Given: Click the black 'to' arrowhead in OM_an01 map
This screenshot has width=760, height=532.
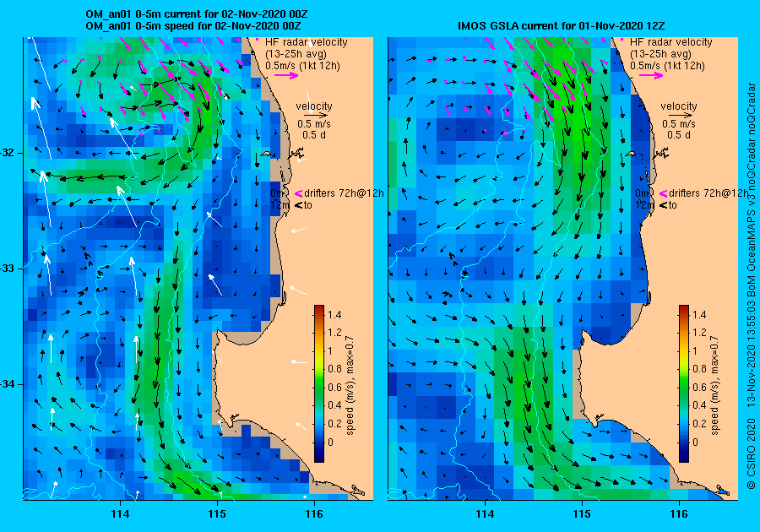Looking at the screenshot, I should coord(299,205).
